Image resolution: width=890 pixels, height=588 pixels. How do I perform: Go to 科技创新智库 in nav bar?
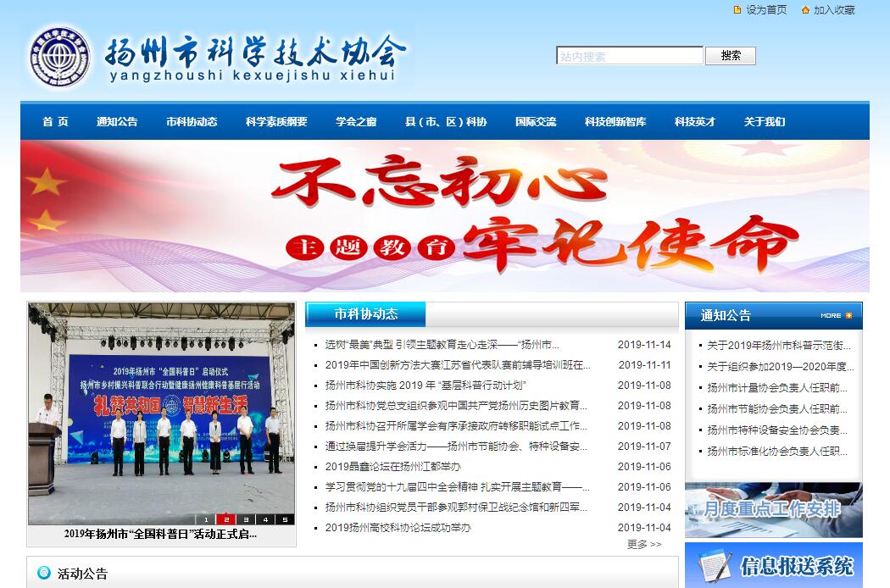[x=615, y=122]
